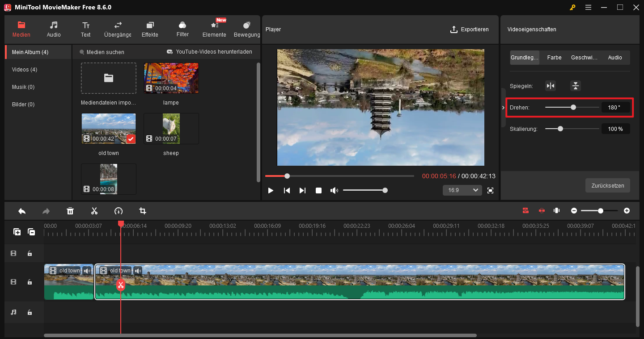Image resolution: width=644 pixels, height=339 pixels.
Task: Collapse the Videoeigenschaften panel
Action: (x=503, y=107)
